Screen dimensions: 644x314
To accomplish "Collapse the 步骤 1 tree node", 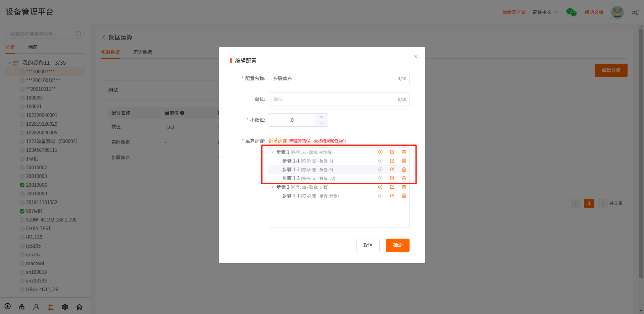I will [272, 152].
